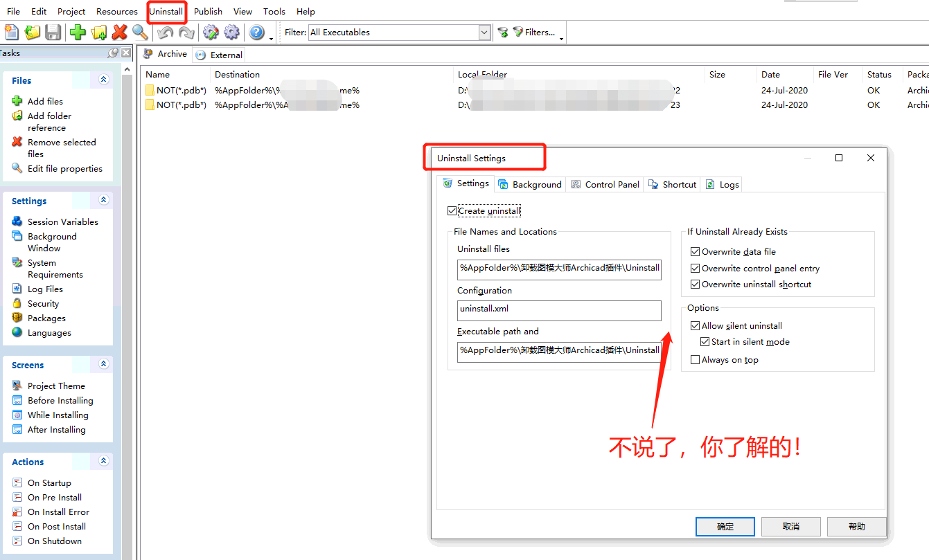Toggle Allow silent uninstall checkbox
The image size is (929, 560).
tap(696, 325)
